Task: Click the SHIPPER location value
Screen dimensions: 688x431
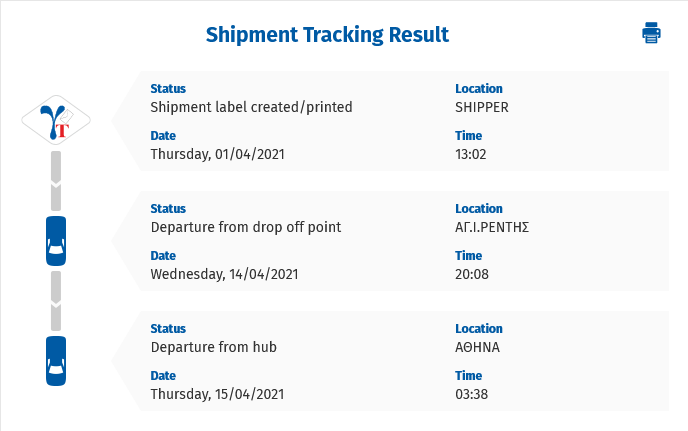Action: click(482, 108)
